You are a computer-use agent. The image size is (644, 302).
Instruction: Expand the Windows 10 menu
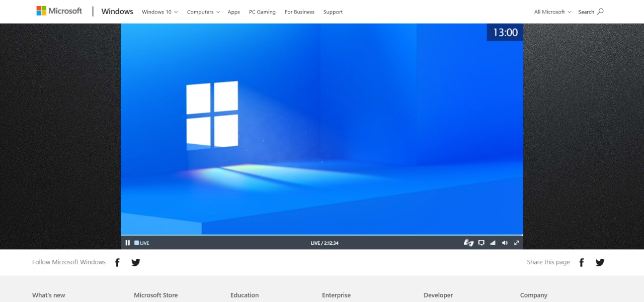(x=159, y=12)
